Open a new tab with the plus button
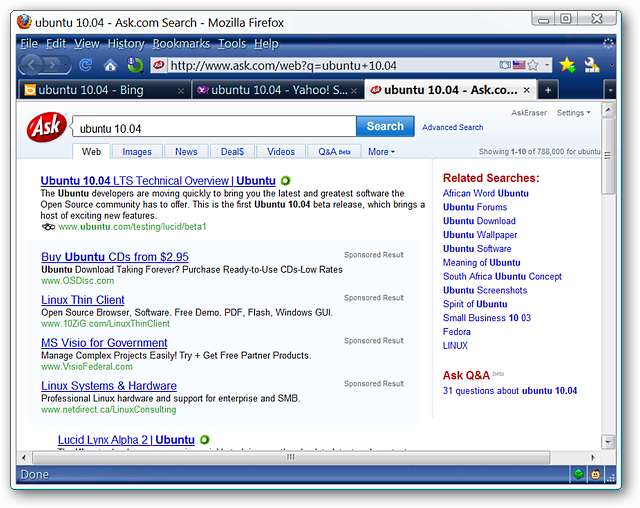The width and height of the screenshot is (640, 508). pyautogui.click(x=548, y=90)
